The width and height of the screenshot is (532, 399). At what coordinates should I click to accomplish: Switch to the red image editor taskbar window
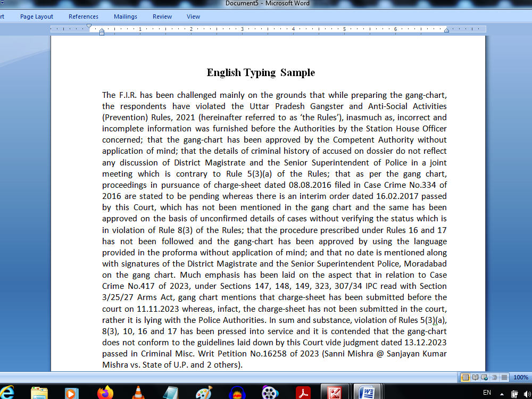[335, 392]
